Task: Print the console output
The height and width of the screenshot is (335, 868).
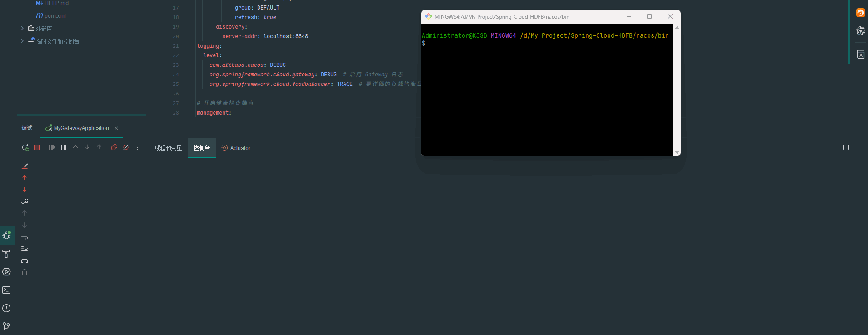Action: click(x=25, y=260)
